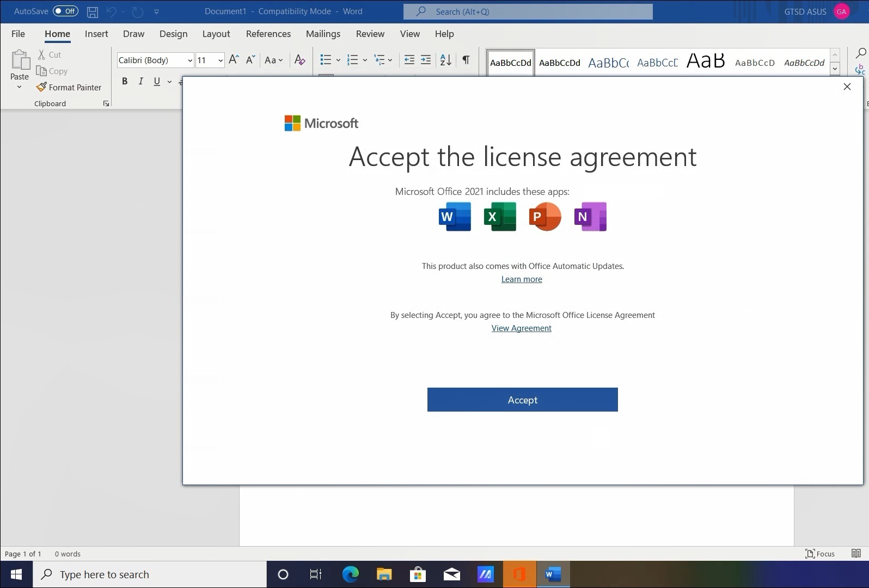
Task: Click the 0 words count in status bar
Action: [68, 554]
